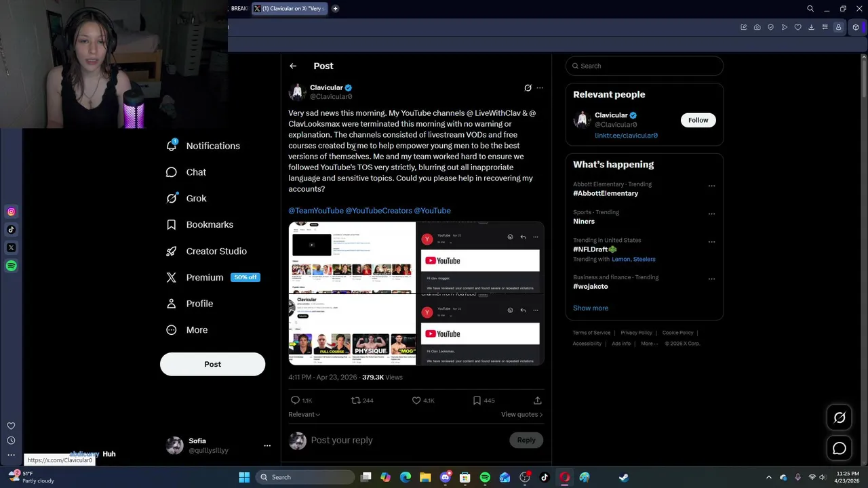Open X (Twitter) in browser sidebar

11,248
